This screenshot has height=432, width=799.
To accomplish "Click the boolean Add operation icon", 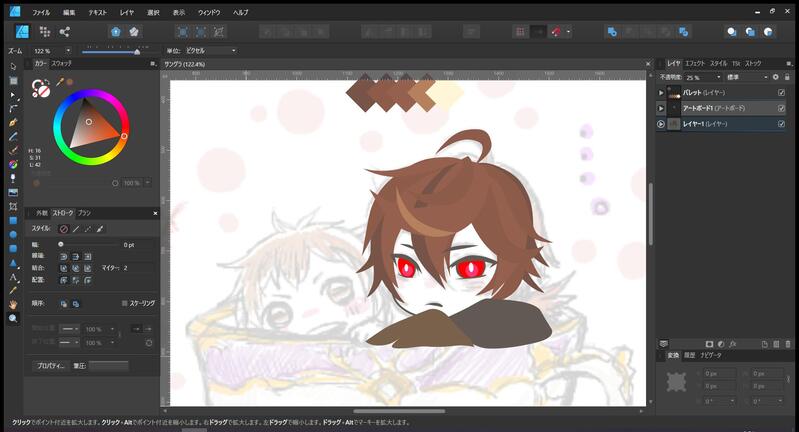I will (x=612, y=32).
